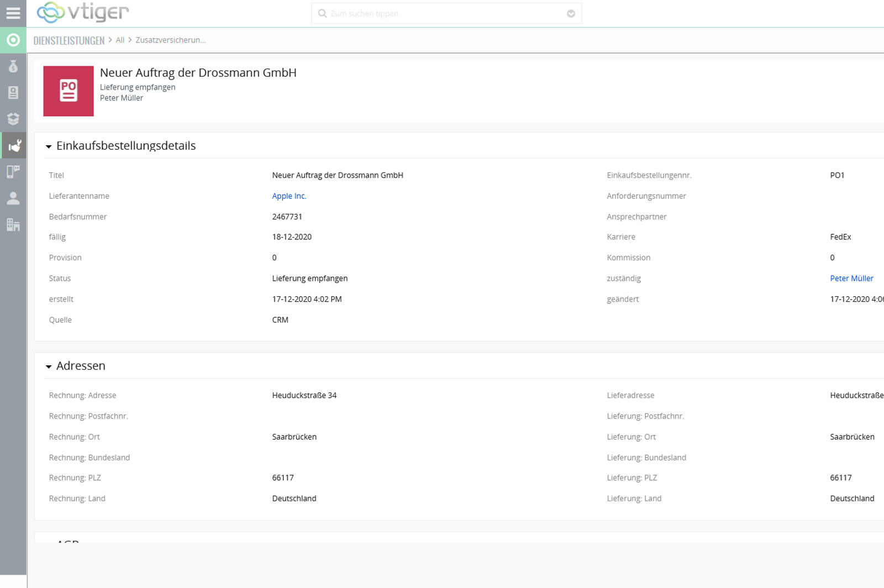Viewport: 884px width, 588px height.
Task: Collapse the Einkaufsbestellungsdetails section
Action: click(49, 146)
